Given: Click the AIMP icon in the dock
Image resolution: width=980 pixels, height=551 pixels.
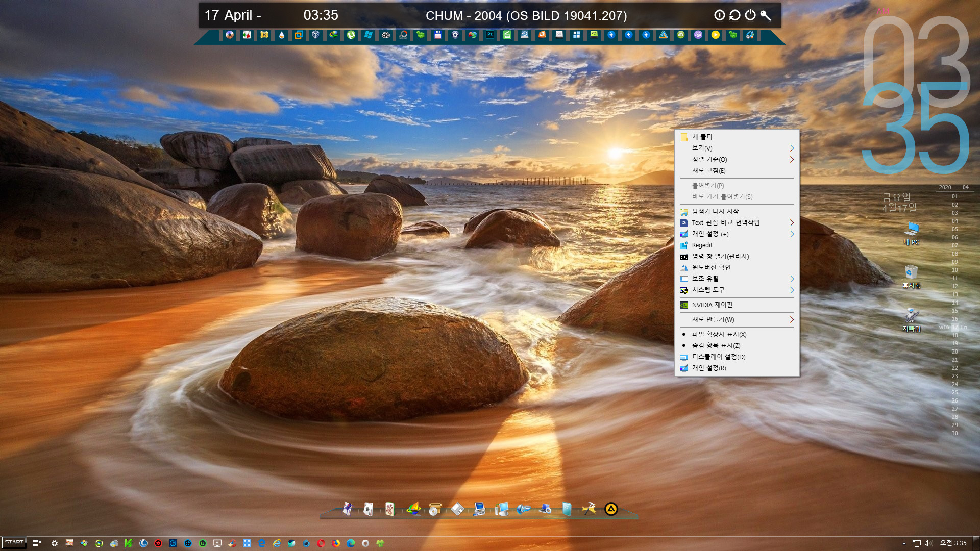Looking at the screenshot, I should click(x=611, y=509).
